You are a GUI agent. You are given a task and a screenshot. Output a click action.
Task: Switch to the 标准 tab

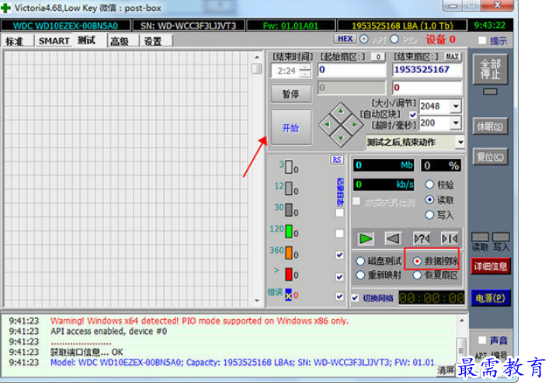point(15,41)
